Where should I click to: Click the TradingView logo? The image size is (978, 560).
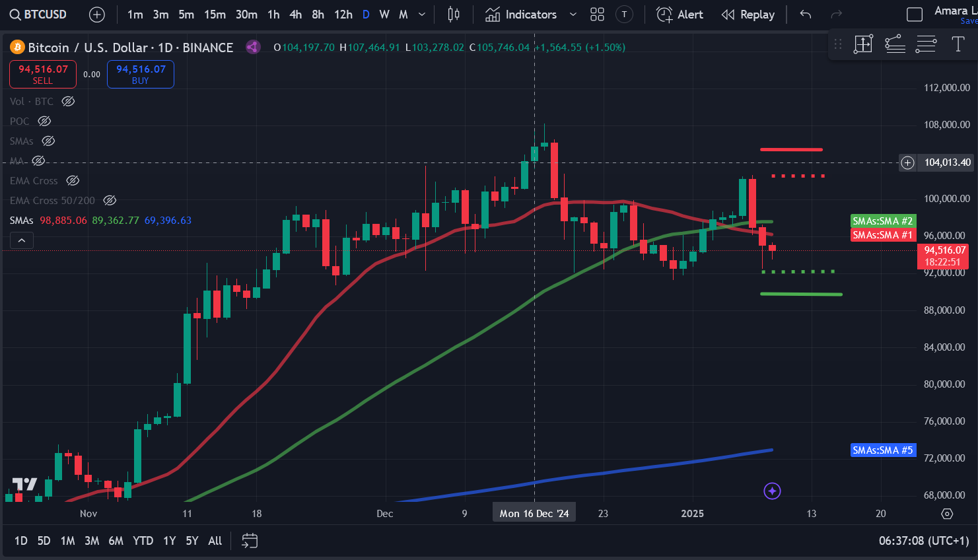(24, 485)
